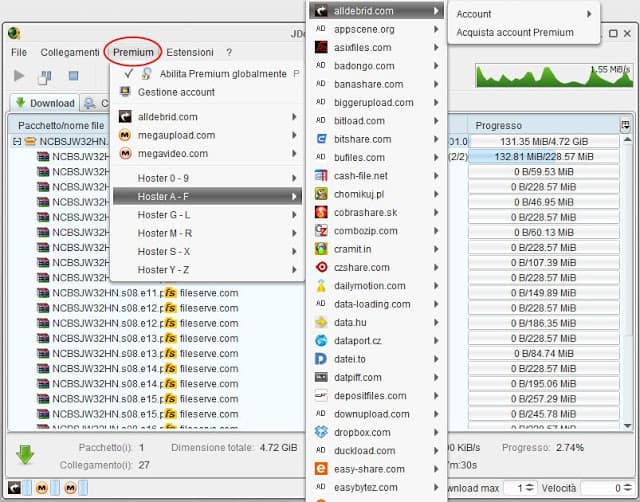Collapse the NCBSJW32HN package tree node
The width and height of the screenshot is (640, 502).
pos(17,142)
